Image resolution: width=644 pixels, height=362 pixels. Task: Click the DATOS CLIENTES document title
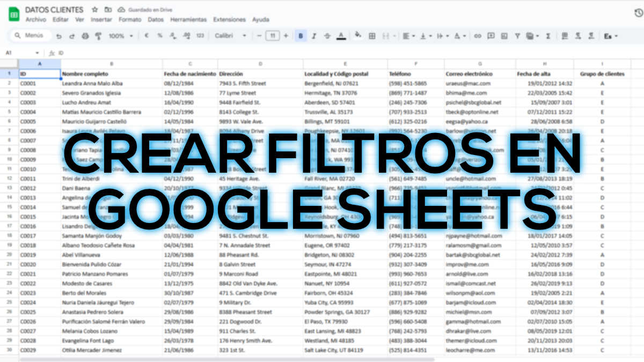tap(54, 10)
